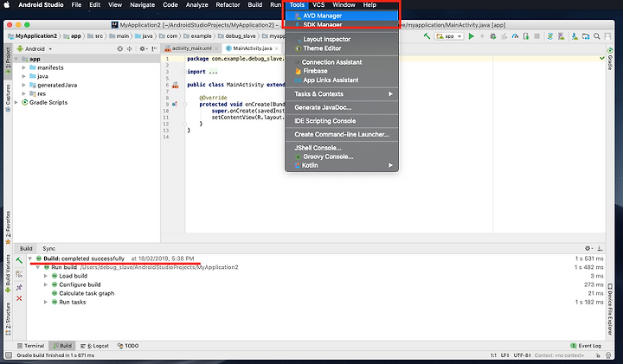Open IDE Scripting Console
623x364 pixels.
pyautogui.click(x=342, y=121)
